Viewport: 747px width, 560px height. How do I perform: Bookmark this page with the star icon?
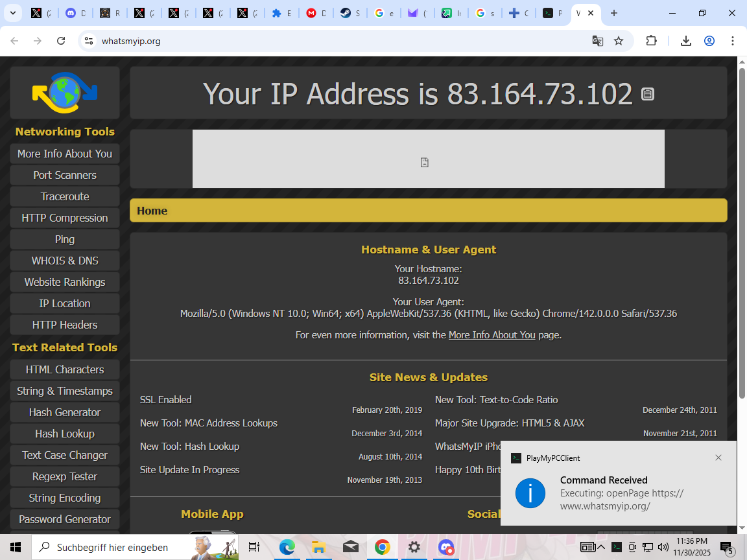tap(619, 41)
